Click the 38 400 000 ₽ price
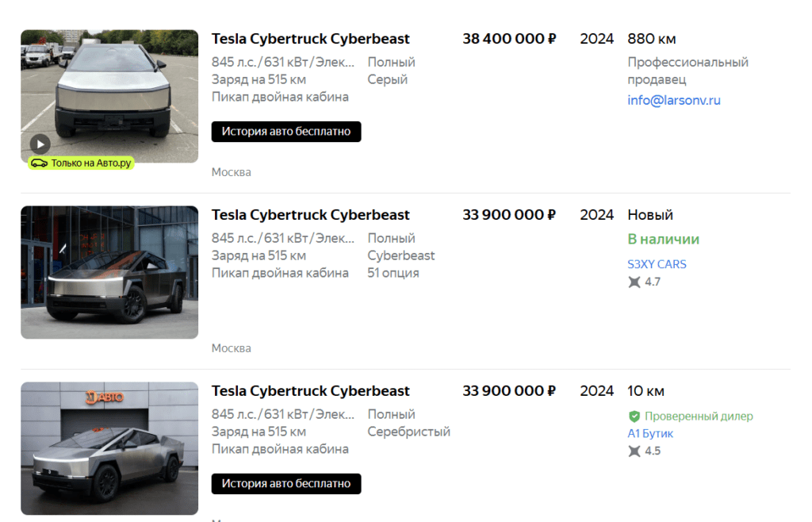 (509, 39)
